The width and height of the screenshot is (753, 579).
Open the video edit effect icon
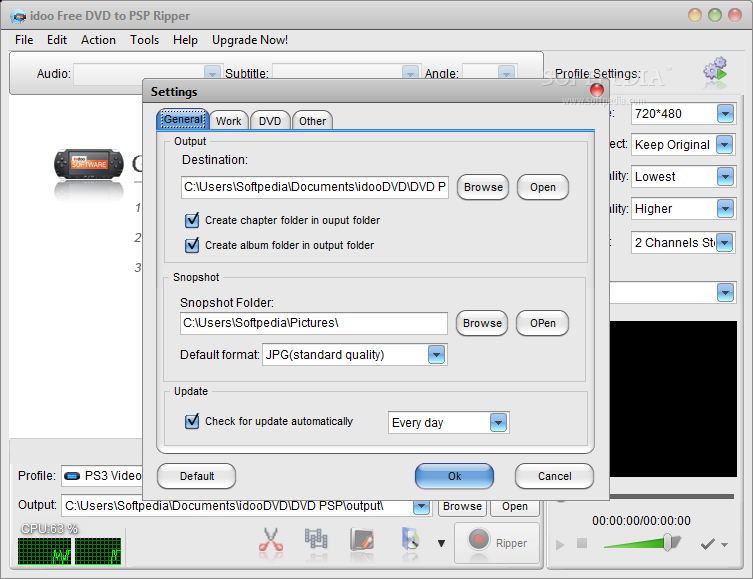[x=362, y=540]
